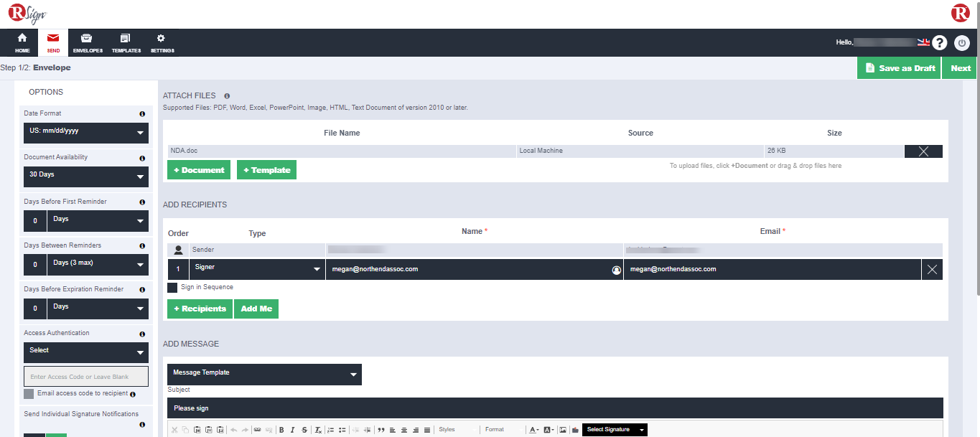Screen dimensions: 980x437
Task: Toggle Send Individual Signature Notifications switch
Action: tap(45, 434)
